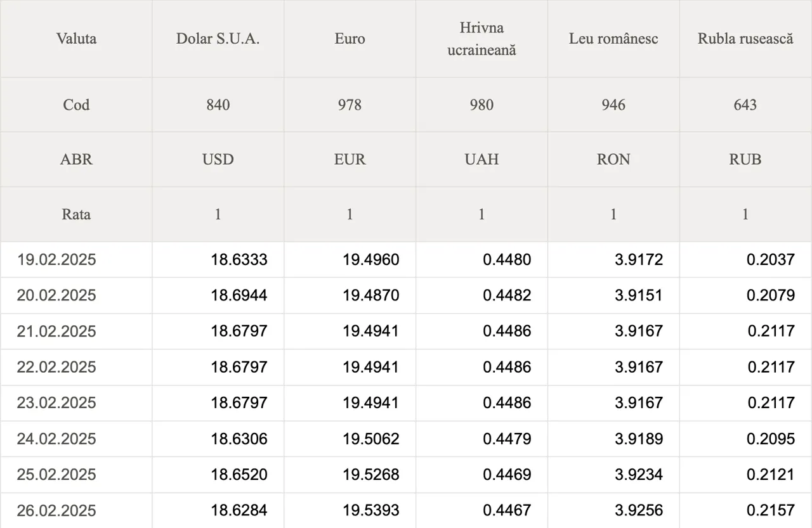
Task: Select EUR rate 19.5062 cell
Action: point(350,439)
